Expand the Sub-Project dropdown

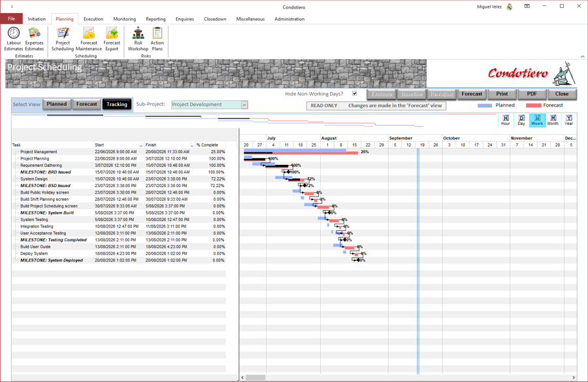244,105
